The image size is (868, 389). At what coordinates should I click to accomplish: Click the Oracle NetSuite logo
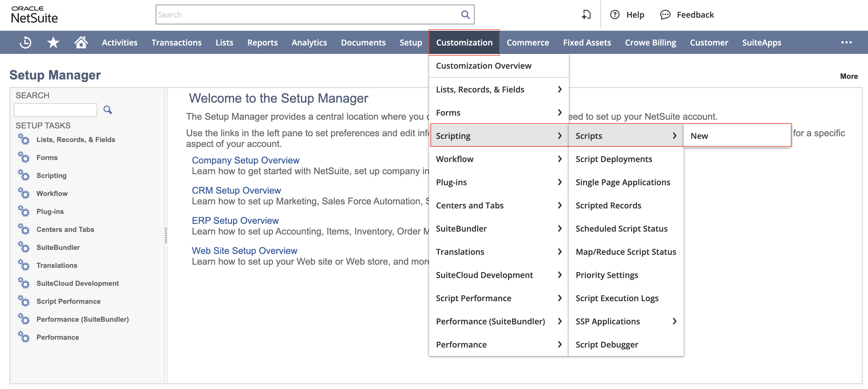pos(34,15)
